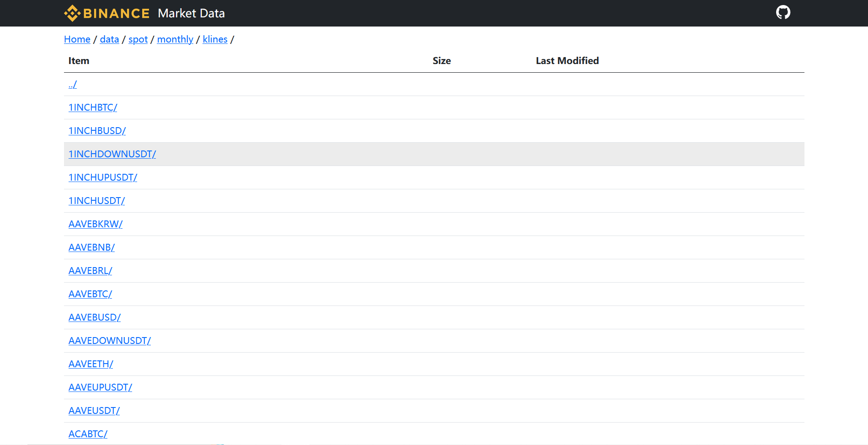Select the Home breadcrumb link
Image resolution: width=868 pixels, height=445 pixels.
[x=77, y=39]
